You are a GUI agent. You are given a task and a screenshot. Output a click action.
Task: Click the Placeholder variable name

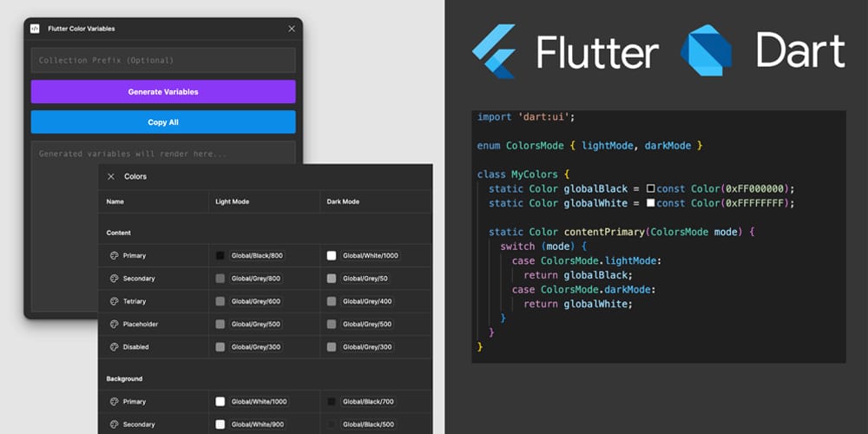(x=141, y=324)
